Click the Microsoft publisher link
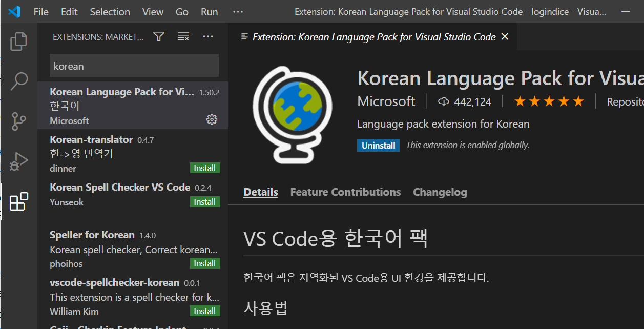The image size is (644, 329). pos(386,101)
